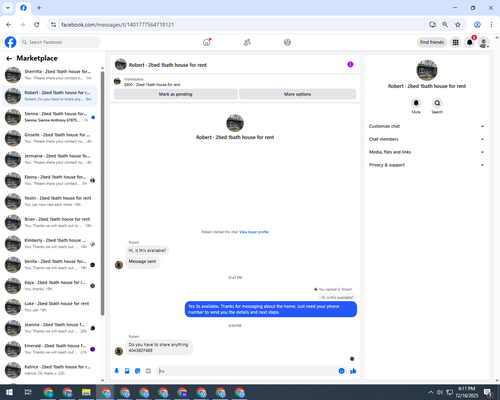
Task: Open Windows Task View
Action: coord(28,392)
